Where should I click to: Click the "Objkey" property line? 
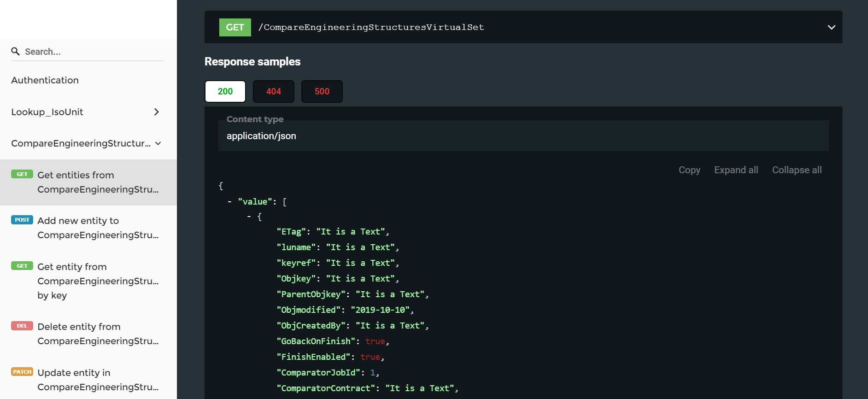338,279
